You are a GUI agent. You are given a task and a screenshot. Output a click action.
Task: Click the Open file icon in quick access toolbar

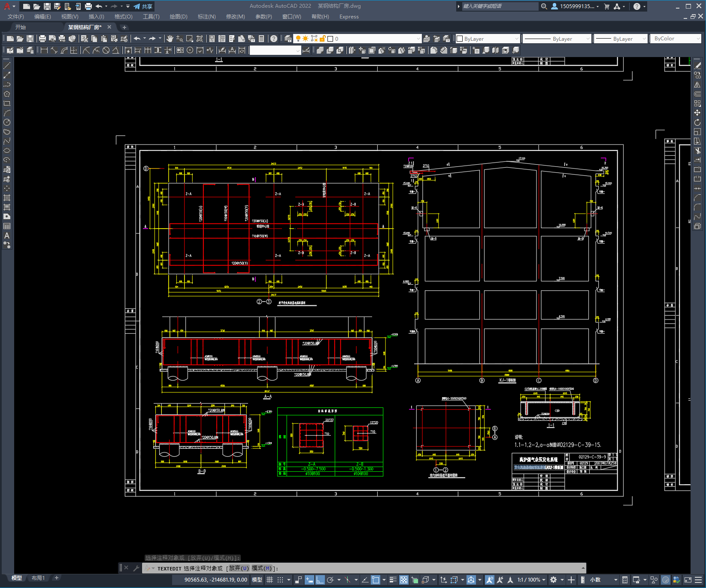tap(37, 6)
